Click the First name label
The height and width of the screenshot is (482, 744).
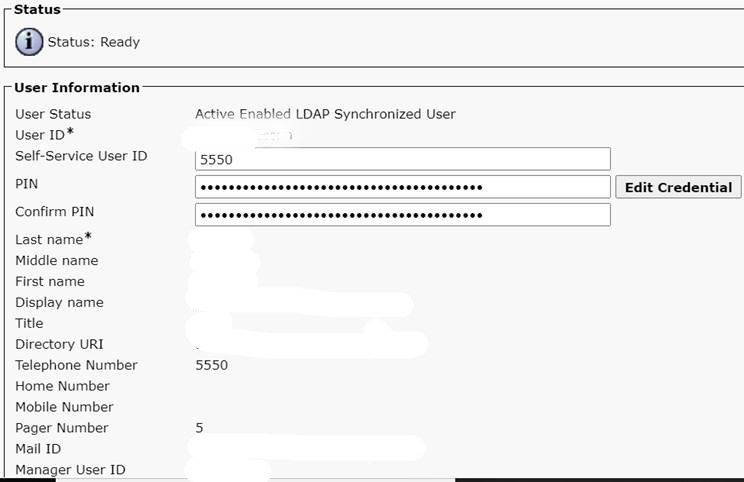[50, 281]
